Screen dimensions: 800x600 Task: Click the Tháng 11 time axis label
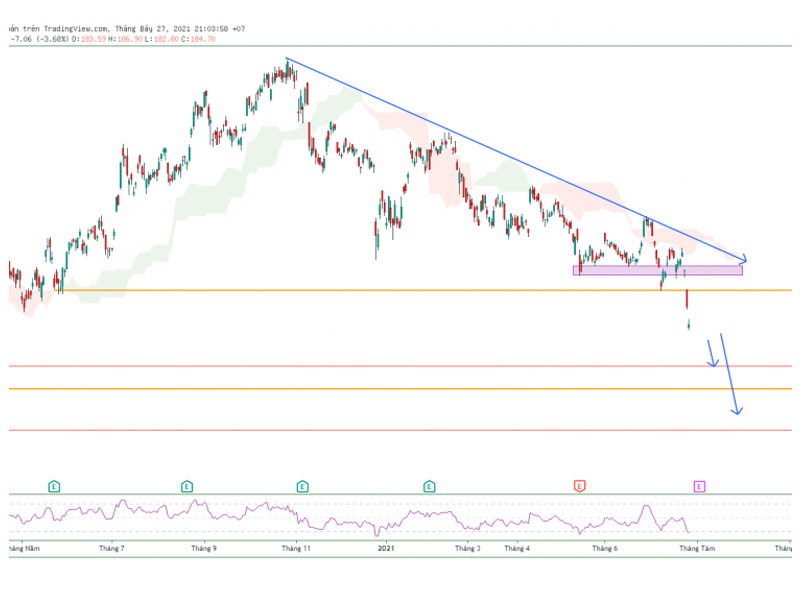coord(296,548)
